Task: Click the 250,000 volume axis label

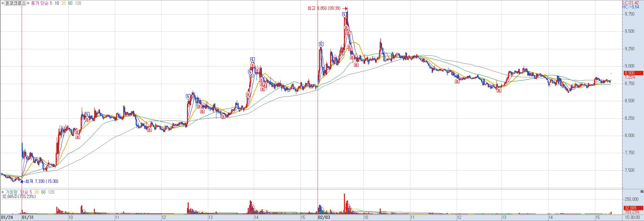Action: [x=632, y=199]
